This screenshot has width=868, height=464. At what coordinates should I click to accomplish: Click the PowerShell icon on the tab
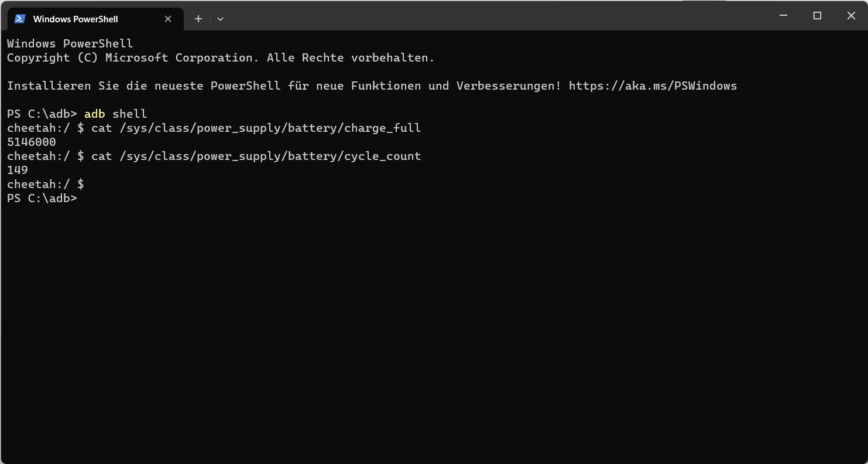point(20,19)
